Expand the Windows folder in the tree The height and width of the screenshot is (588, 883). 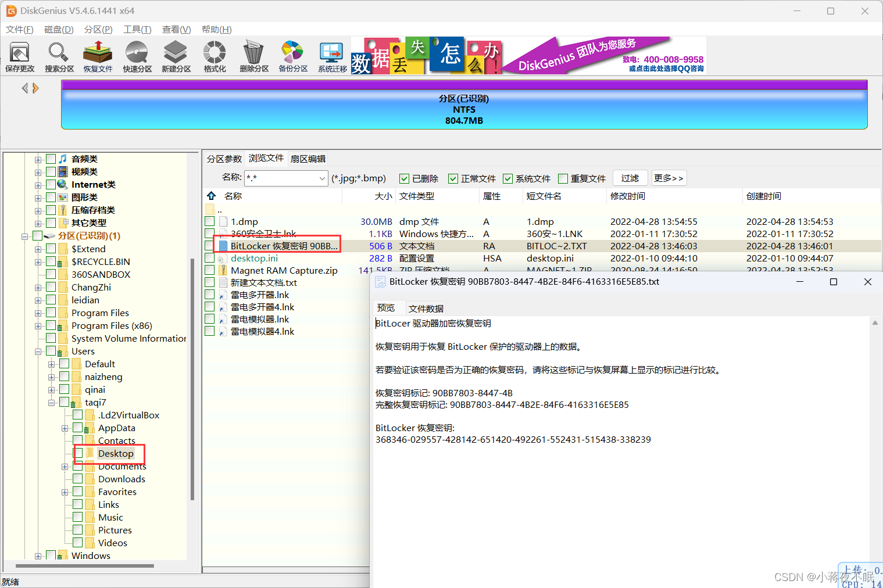tap(37, 555)
